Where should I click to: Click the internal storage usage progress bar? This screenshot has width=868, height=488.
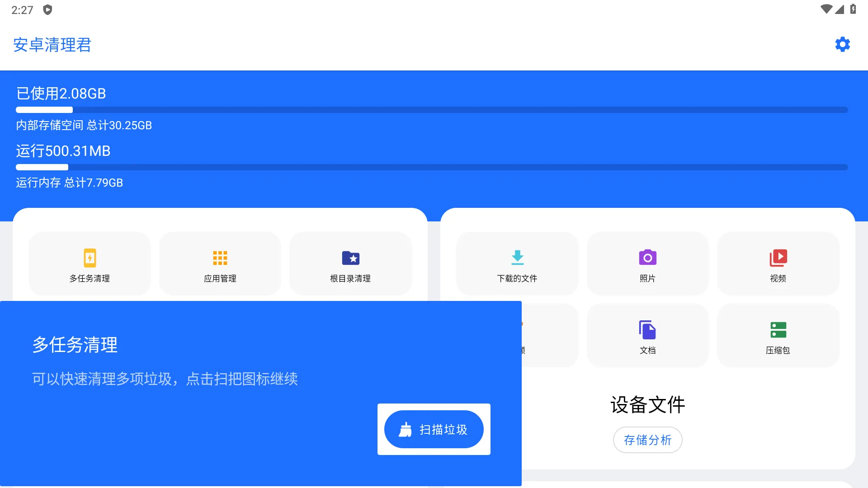[432, 110]
